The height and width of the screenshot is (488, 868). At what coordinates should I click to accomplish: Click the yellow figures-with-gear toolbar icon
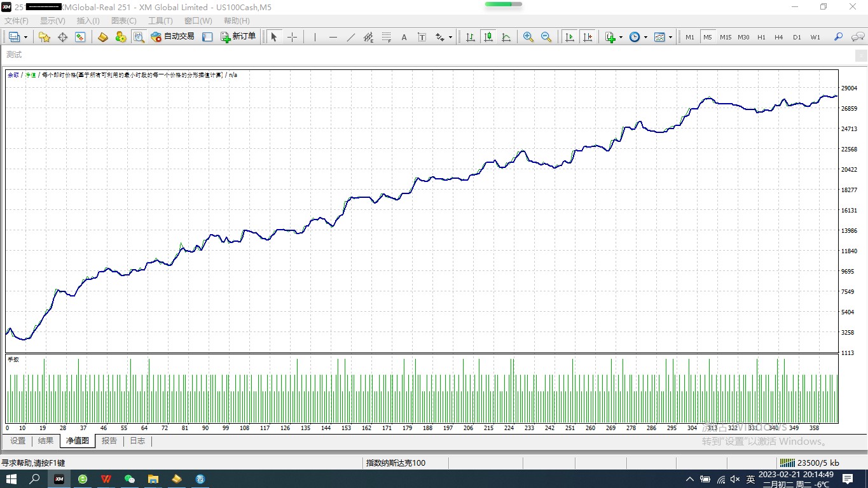point(121,37)
